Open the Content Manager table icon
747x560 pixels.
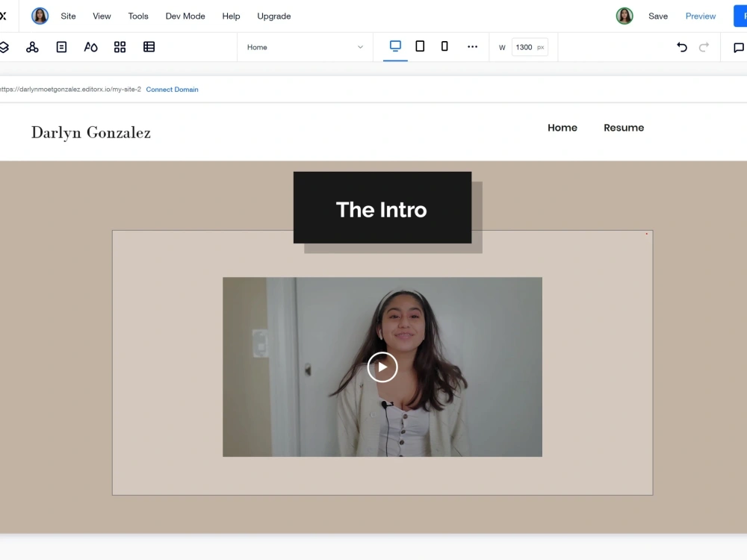point(149,46)
